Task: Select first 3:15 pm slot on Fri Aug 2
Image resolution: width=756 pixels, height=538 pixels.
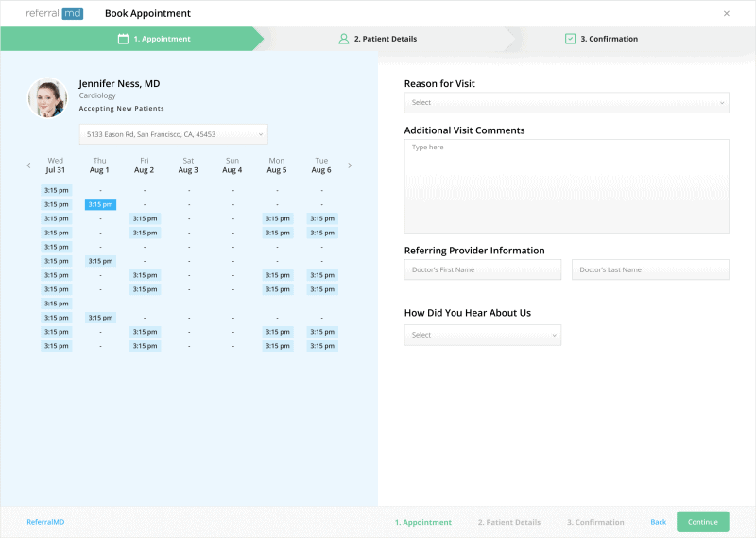Action: (x=146, y=218)
